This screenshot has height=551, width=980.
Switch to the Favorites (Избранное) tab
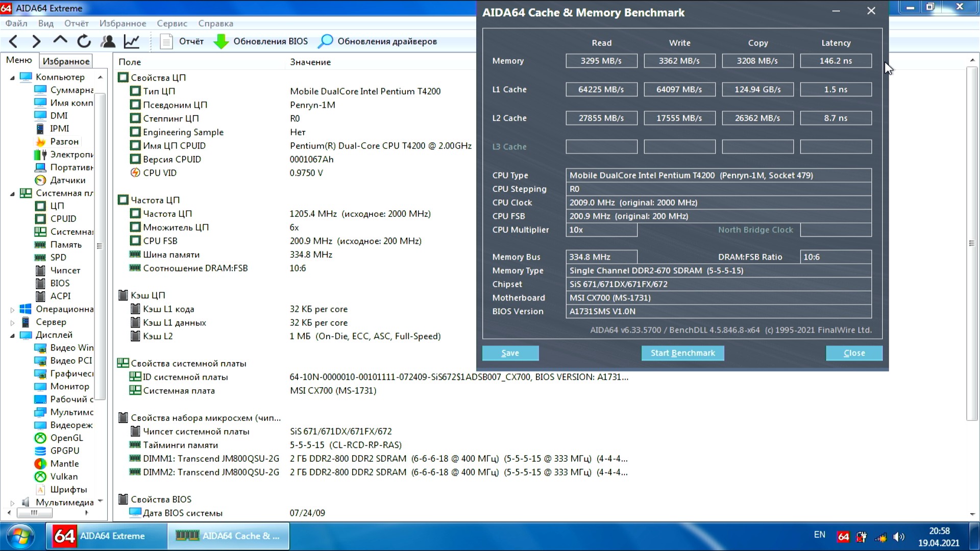tap(66, 61)
